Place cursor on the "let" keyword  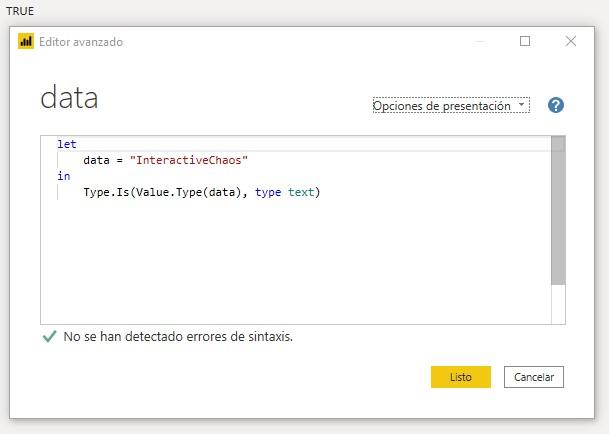[x=67, y=144]
